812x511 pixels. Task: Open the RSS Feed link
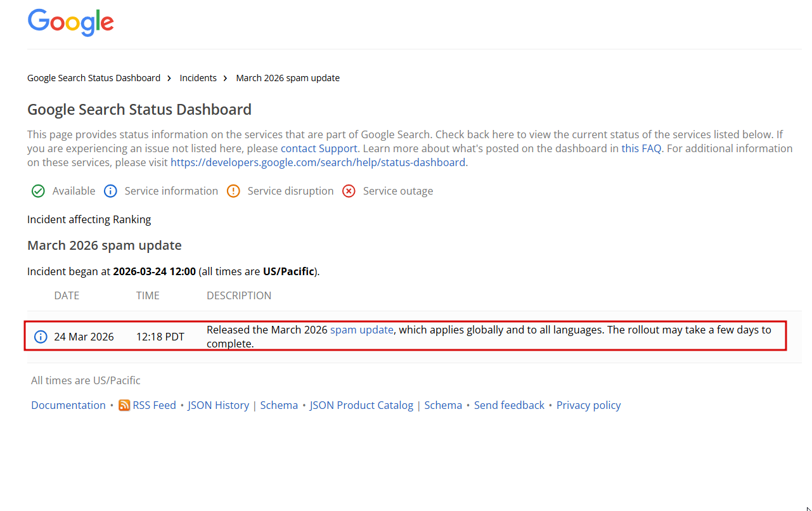[154, 405]
